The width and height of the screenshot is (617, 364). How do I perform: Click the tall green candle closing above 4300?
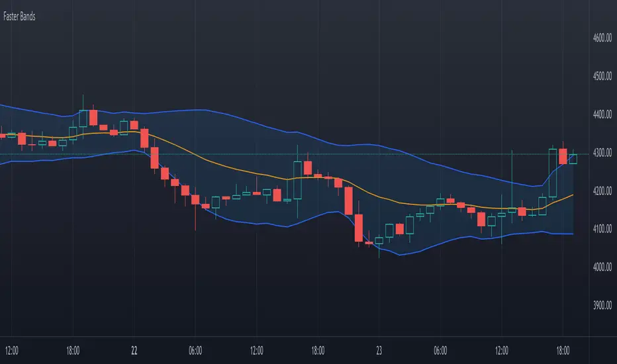point(553,172)
